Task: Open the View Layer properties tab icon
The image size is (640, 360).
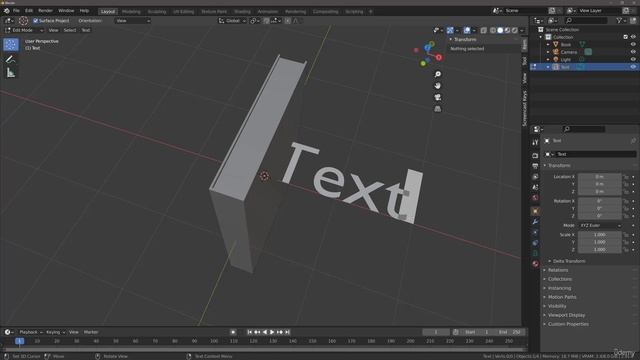Action: 535,177
